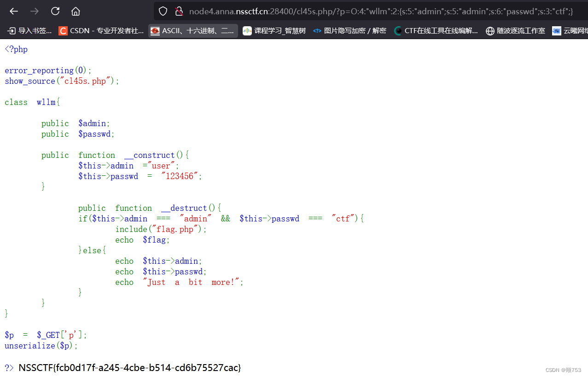
Task: Open the CSDN 专业开发者社区 bookmark
Action: point(101,31)
